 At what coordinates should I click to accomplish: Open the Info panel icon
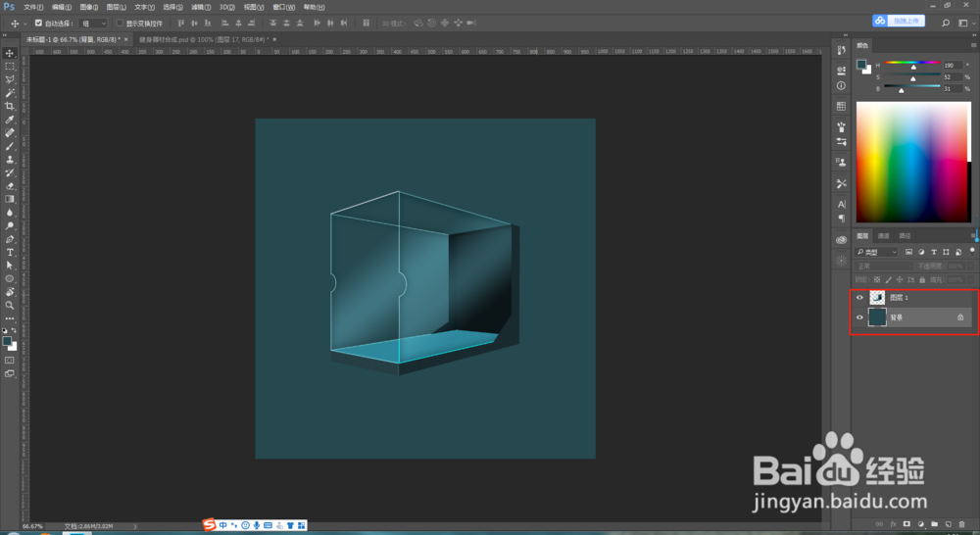pyautogui.click(x=841, y=85)
